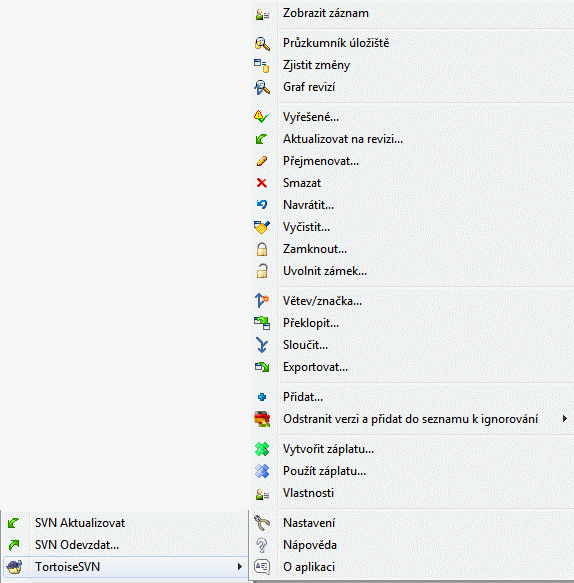Screen dimensions: 574x583
Task: Click the TortoiseSVN turtle icon
Action: pos(14,567)
